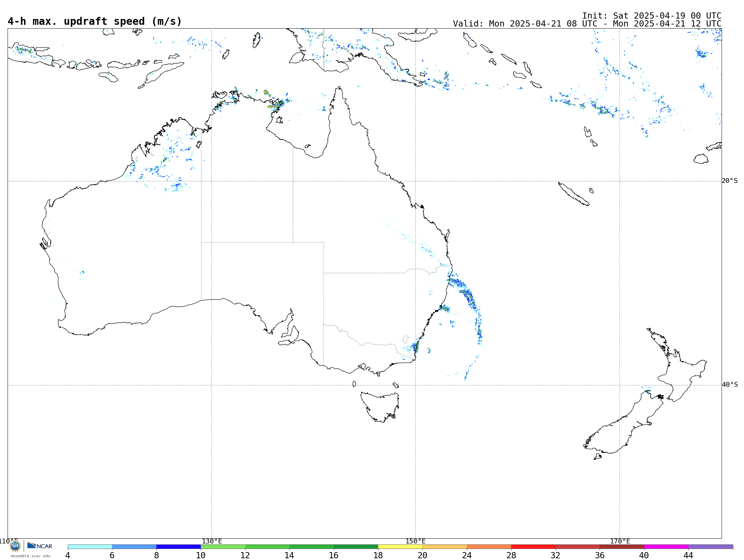Click the colorbar tick label '40'
Image resolution: width=744 pixels, height=560 pixels.
point(644,555)
